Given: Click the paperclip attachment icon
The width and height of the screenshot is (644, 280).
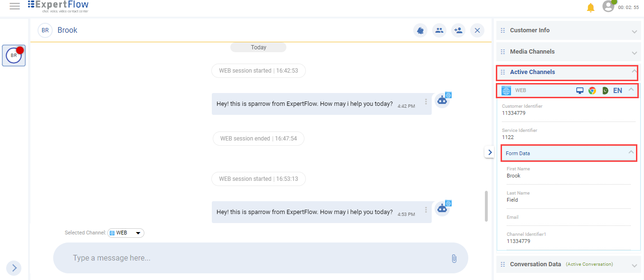Looking at the screenshot, I should coord(454,258).
